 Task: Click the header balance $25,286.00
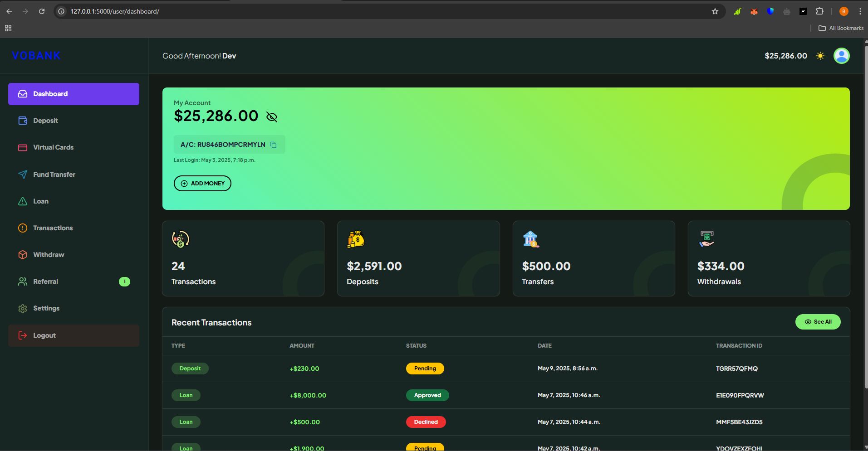click(786, 56)
